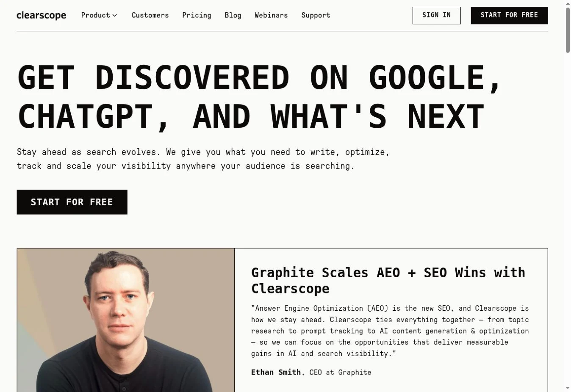Image resolution: width=571 pixels, height=392 pixels.
Task: Click the SIGN IN button
Action: tap(436, 15)
